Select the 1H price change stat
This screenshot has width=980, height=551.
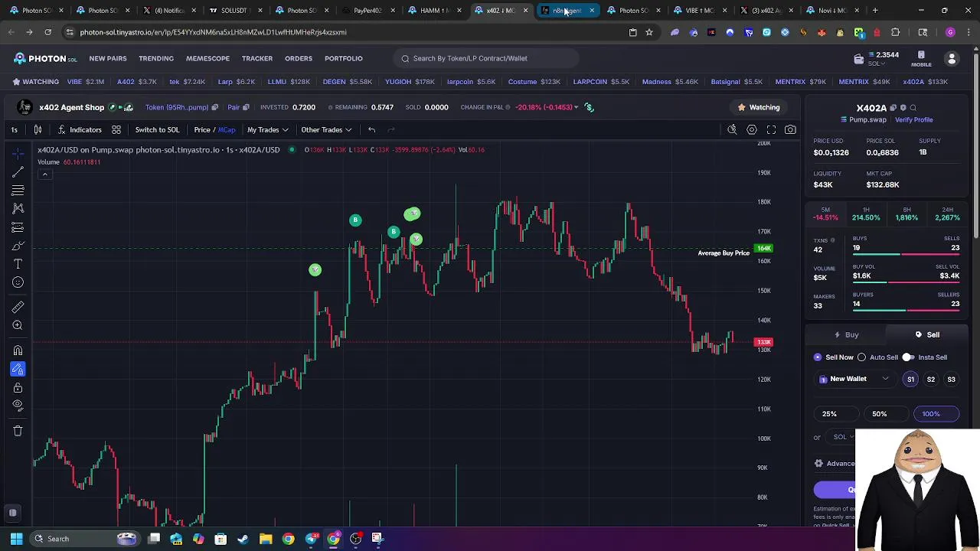coord(866,214)
